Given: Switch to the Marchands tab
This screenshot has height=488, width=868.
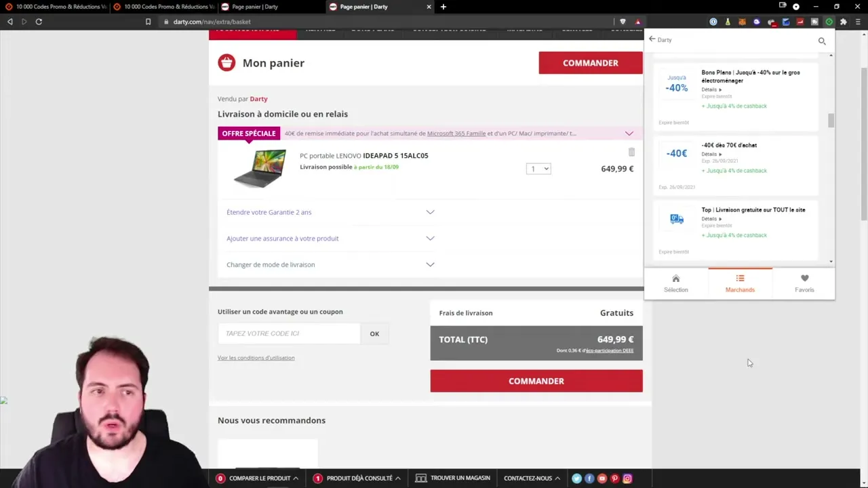Looking at the screenshot, I should point(740,283).
